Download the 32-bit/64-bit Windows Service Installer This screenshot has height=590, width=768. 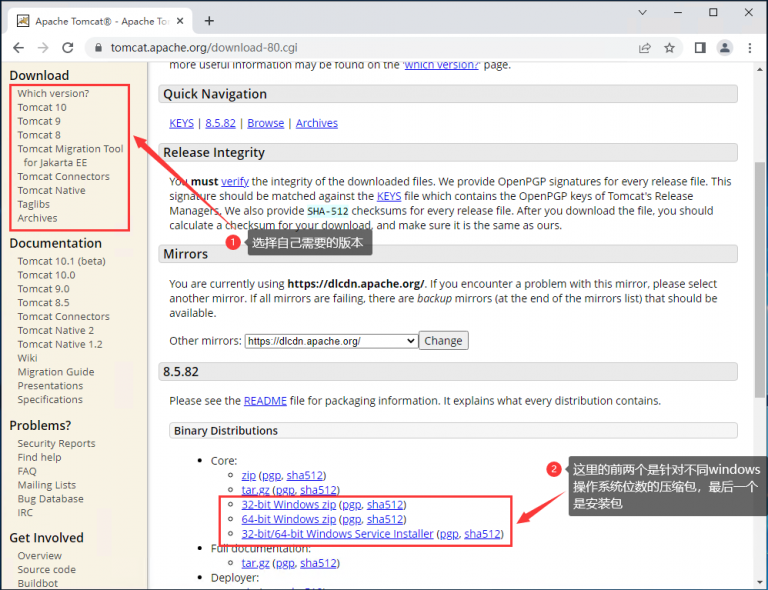[x=337, y=534]
